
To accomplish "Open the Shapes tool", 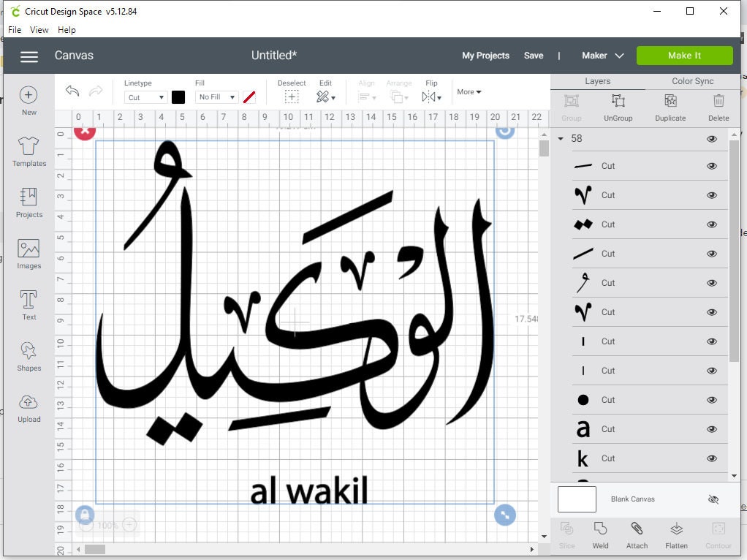I will coord(29,357).
